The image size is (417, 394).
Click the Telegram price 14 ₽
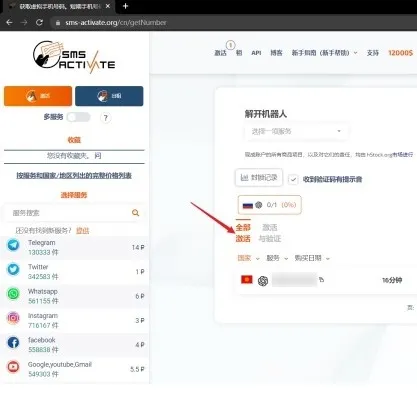pos(138,247)
